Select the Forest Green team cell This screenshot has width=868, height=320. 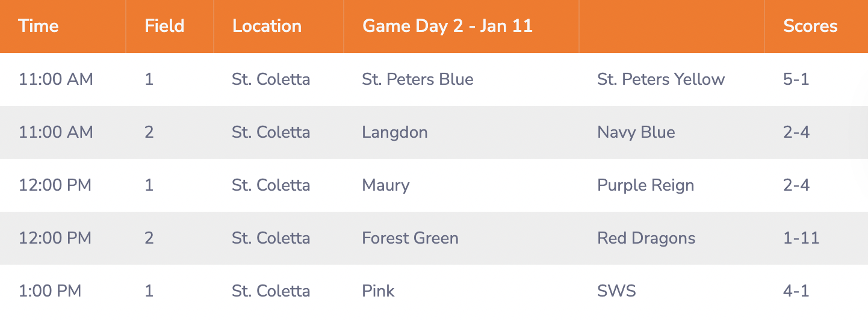[x=410, y=238]
